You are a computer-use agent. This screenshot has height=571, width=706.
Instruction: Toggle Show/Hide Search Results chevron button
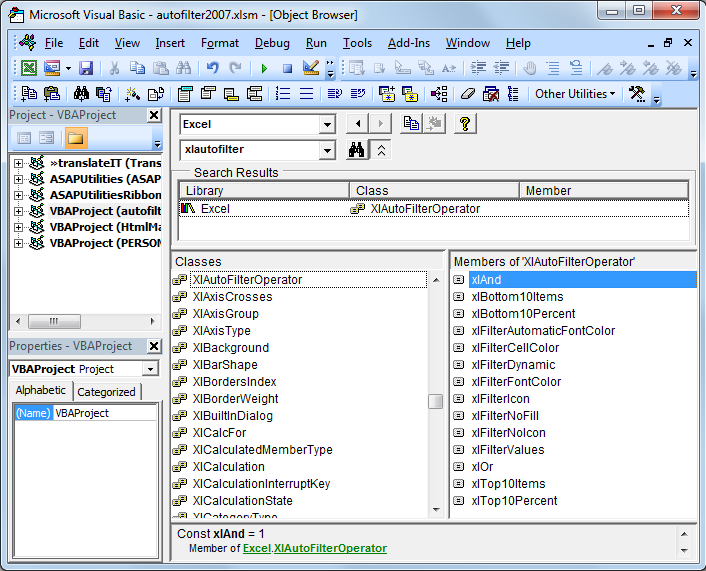point(381,150)
